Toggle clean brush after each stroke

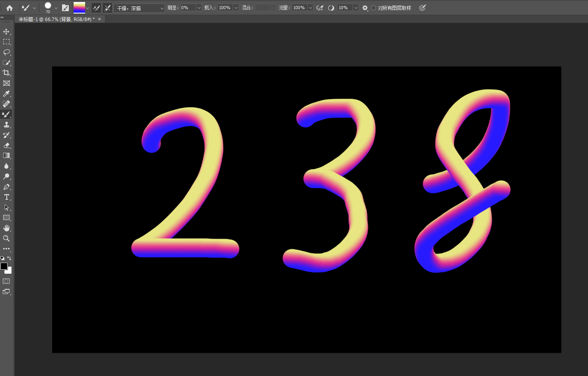(x=107, y=8)
